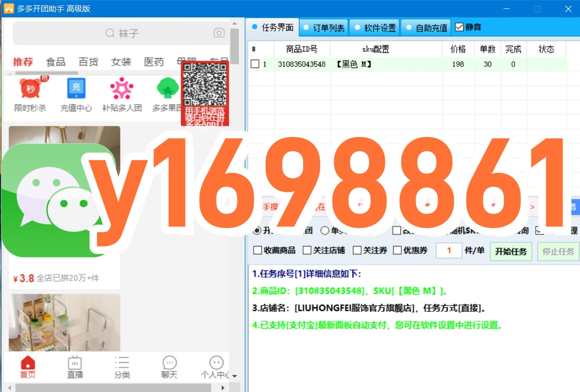Click the vertical scrollbar thumb in browser panel

(235, 47)
